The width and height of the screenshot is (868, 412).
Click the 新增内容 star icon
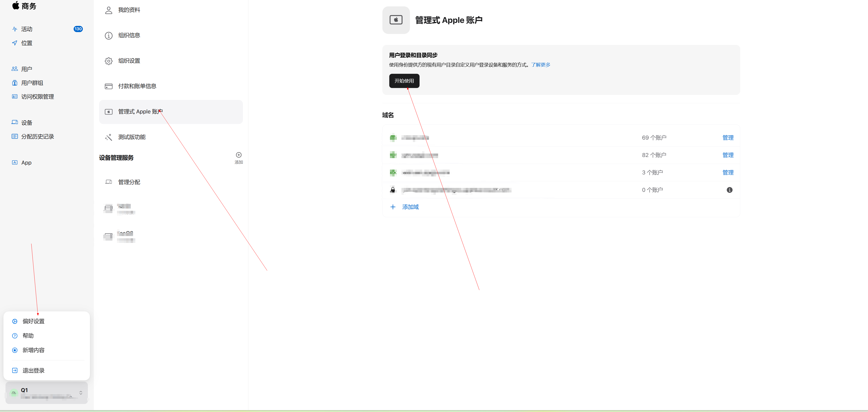tap(15, 350)
